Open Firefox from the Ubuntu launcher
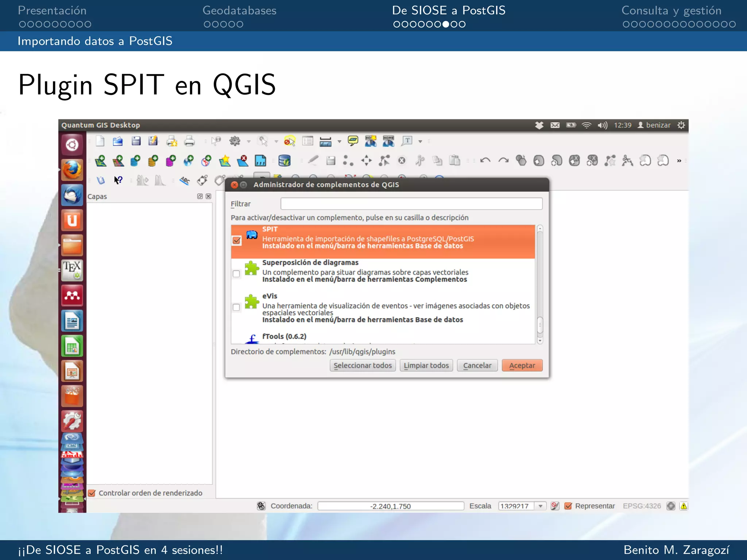 coord(72,170)
